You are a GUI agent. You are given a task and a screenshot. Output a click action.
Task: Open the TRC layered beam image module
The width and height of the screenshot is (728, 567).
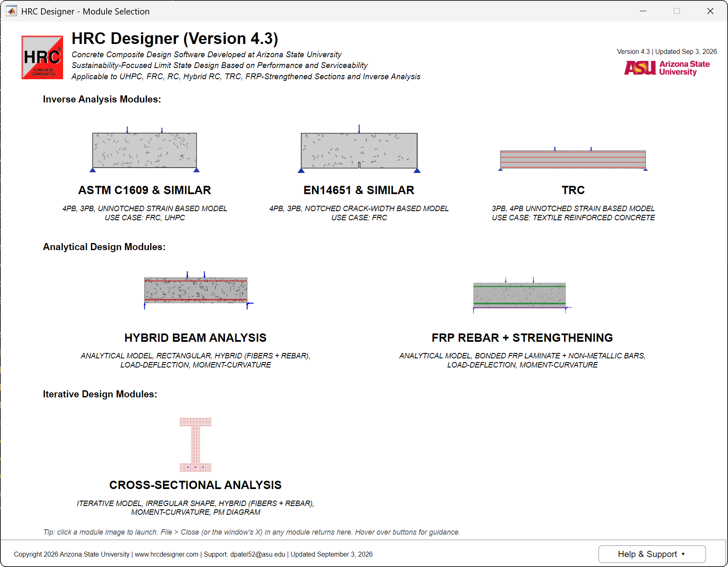coord(573,159)
